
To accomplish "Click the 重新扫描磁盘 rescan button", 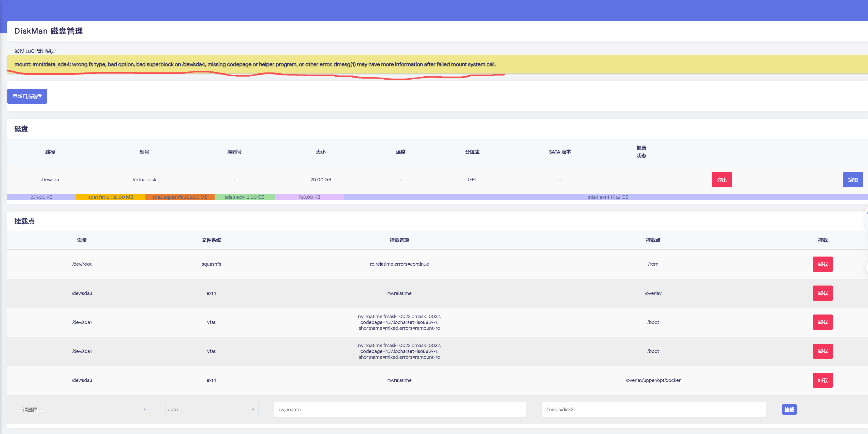I will (27, 96).
